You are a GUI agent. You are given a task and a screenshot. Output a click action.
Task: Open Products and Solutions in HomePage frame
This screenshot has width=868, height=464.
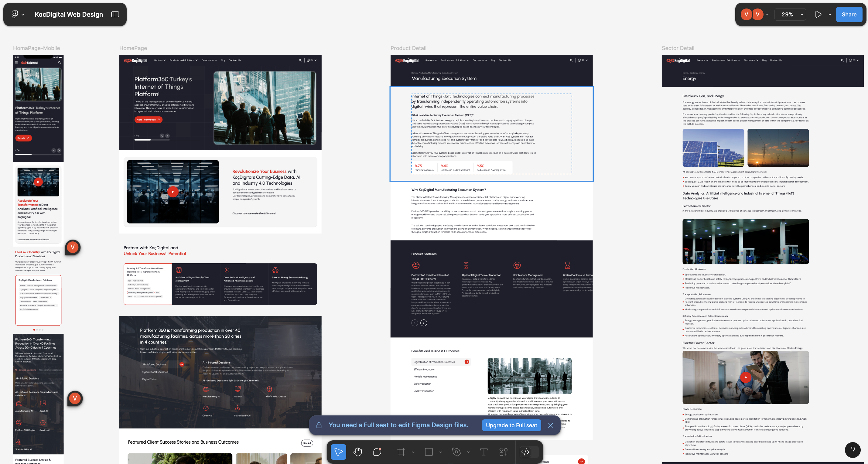tap(184, 60)
